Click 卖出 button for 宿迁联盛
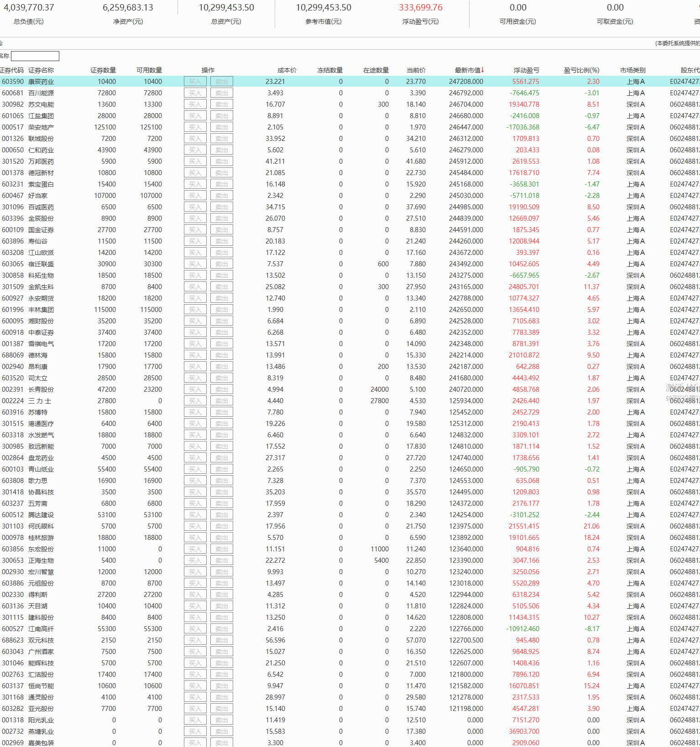The height and width of the screenshot is (747, 700). click(x=222, y=264)
